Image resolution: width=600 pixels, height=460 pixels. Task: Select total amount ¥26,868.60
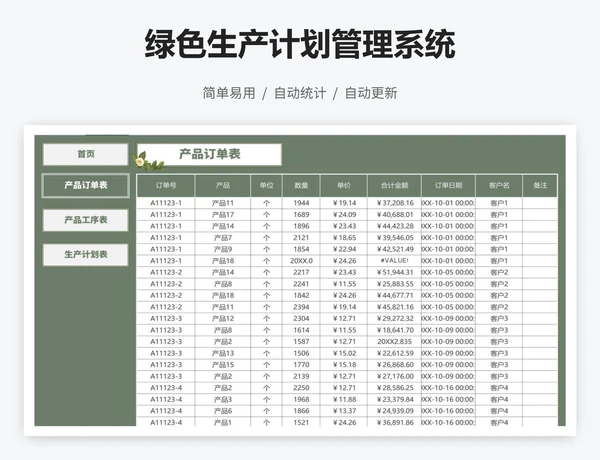pos(394,365)
